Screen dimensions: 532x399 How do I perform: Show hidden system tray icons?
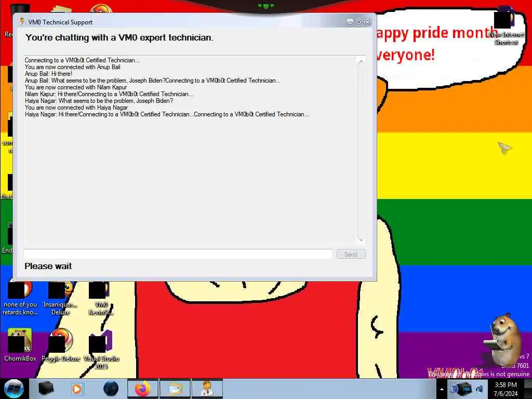442,389
